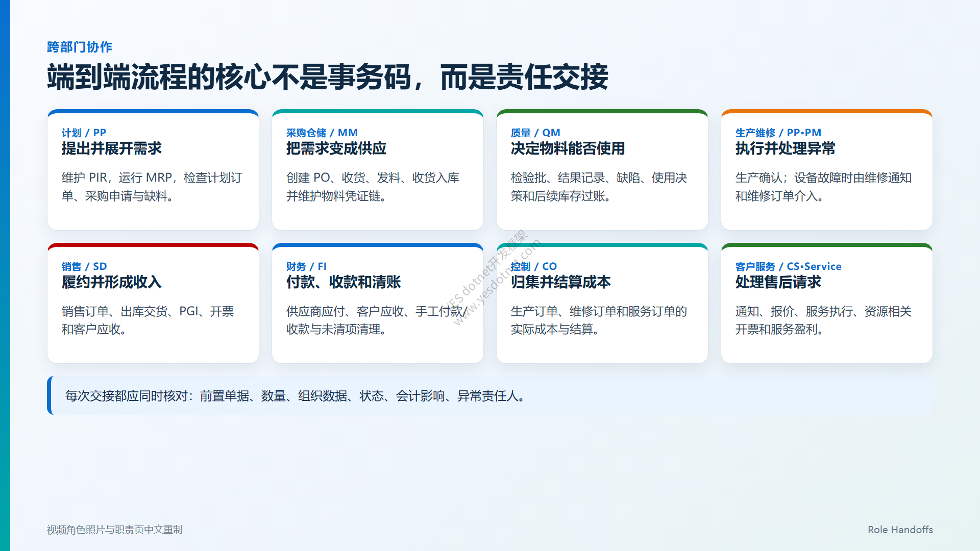Select heading 处理售后请求
This screenshot has height=551, width=980.
point(778,282)
